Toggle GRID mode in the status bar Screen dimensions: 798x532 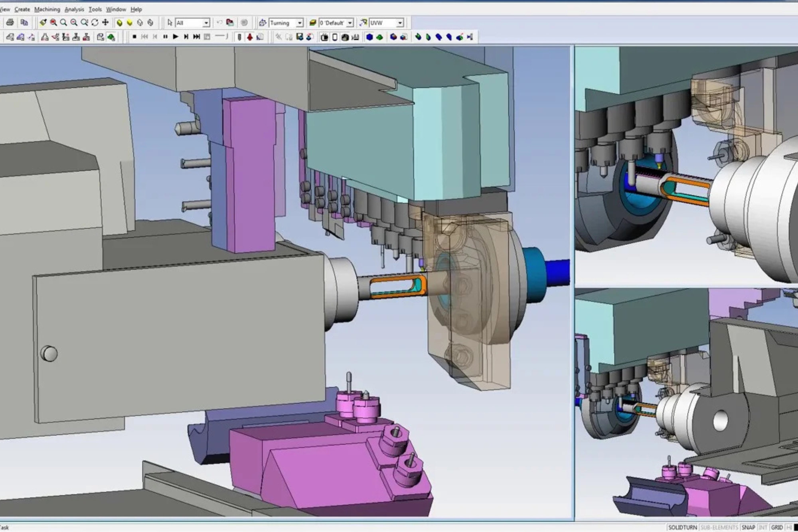coord(776,527)
